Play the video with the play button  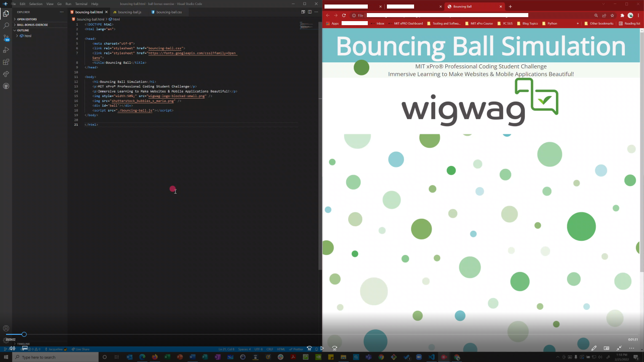322,348
